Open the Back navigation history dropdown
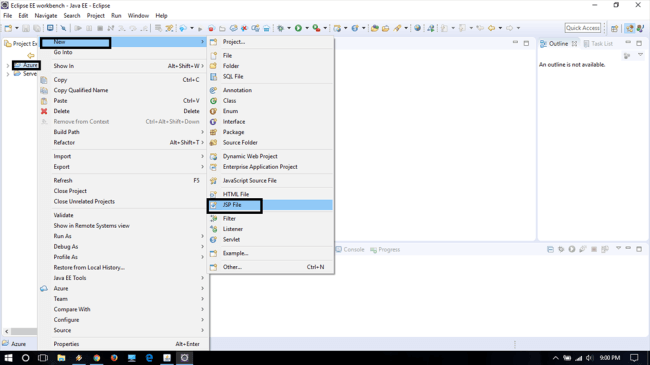 point(500,28)
